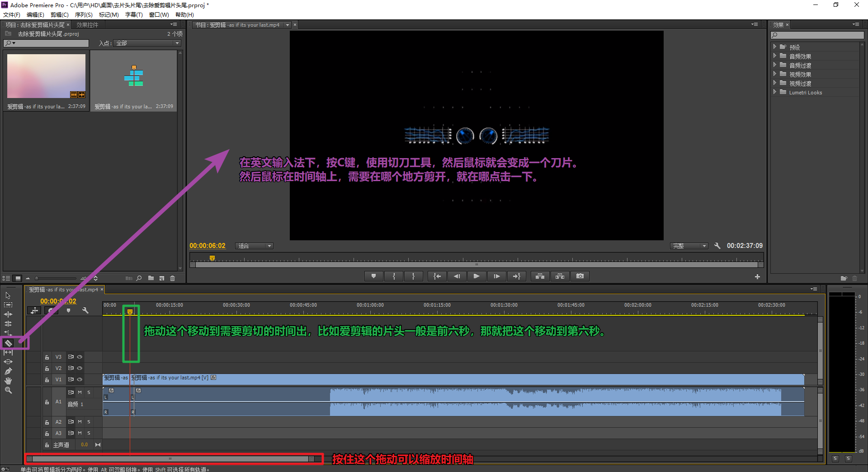The width and height of the screenshot is (868, 472).
Task: Select the Zoom magnifier tool
Action: pos(8,390)
